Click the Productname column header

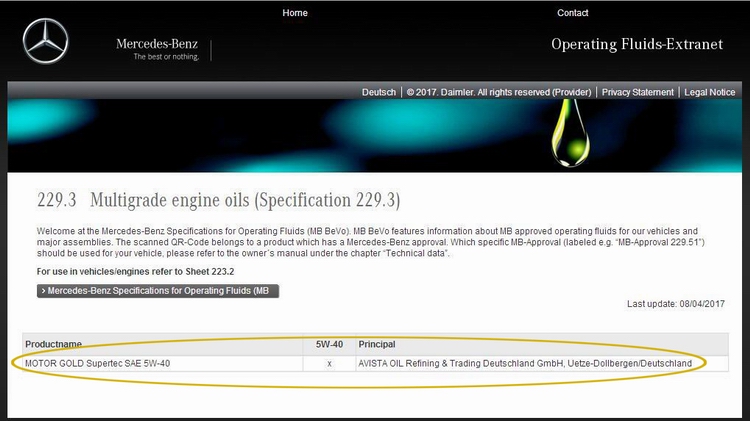pyautogui.click(x=163, y=344)
